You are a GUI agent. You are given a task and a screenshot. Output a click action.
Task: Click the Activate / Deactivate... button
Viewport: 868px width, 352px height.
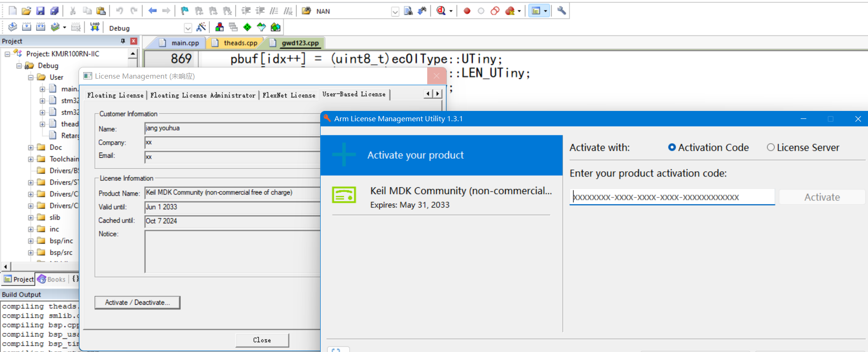click(137, 302)
